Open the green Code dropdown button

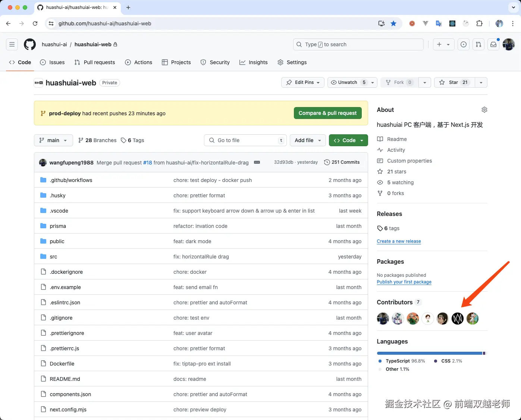[x=348, y=140]
